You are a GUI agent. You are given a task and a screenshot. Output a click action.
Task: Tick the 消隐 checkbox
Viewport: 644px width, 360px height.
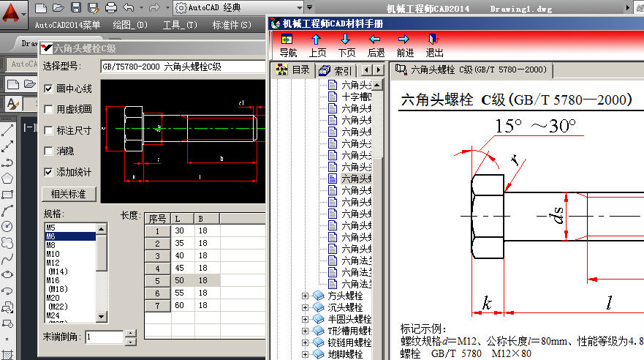click(49, 151)
